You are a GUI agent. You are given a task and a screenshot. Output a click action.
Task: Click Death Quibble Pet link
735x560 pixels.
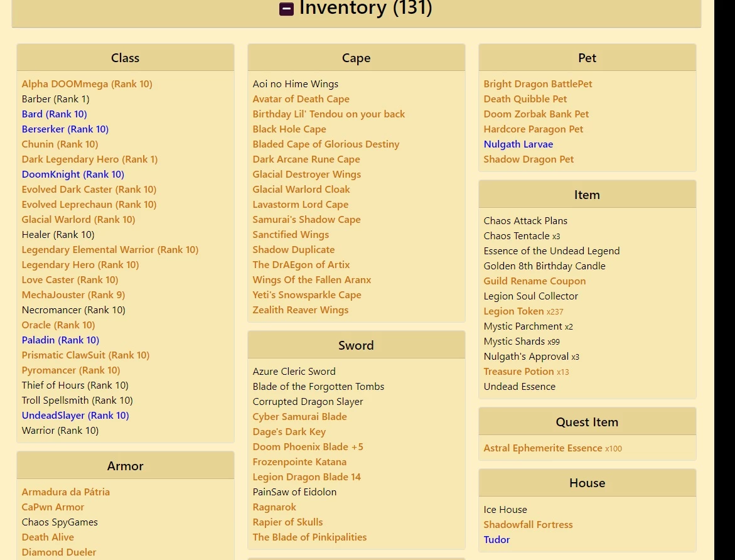[x=525, y=99]
